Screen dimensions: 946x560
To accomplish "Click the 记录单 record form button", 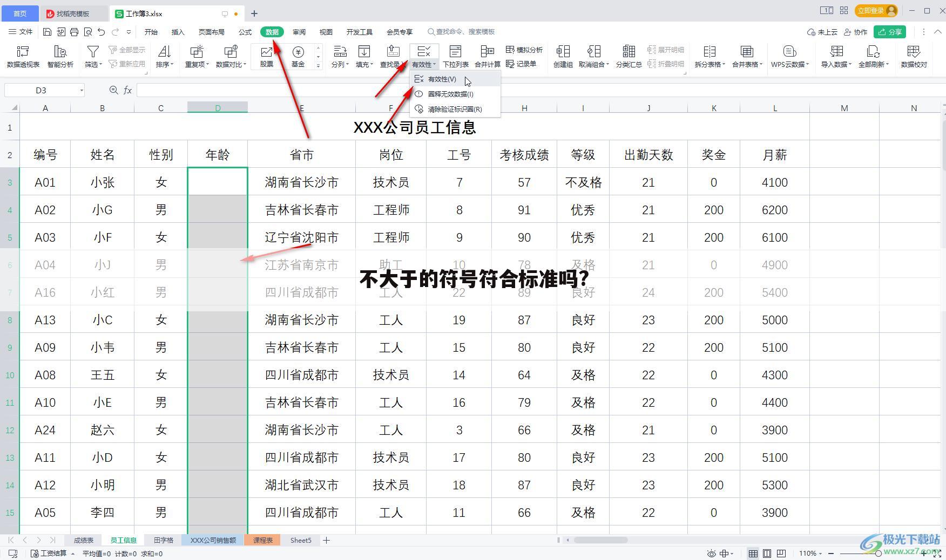I will click(521, 64).
